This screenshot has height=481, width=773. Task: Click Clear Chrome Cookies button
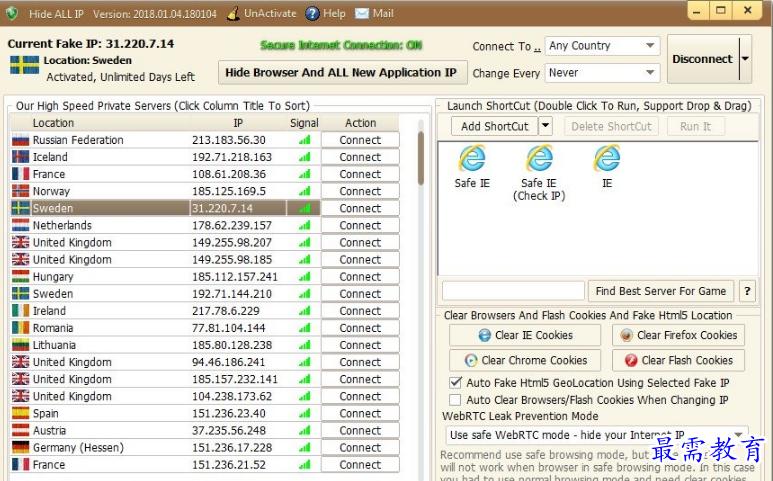(x=525, y=360)
